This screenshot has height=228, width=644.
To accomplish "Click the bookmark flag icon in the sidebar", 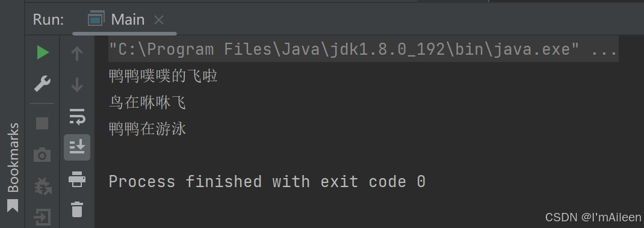I will tap(13, 205).
